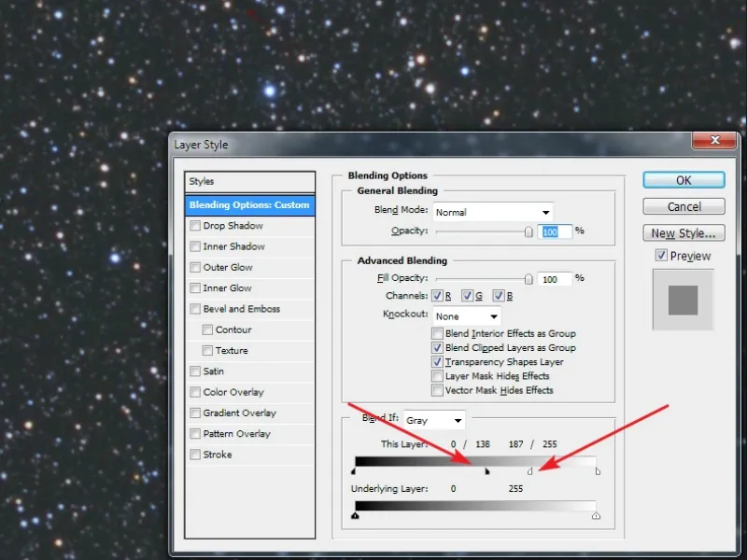Image resolution: width=747 pixels, height=560 pixels.
Task: Click the white split handle on This Layer slider
Action: [530, 472]
